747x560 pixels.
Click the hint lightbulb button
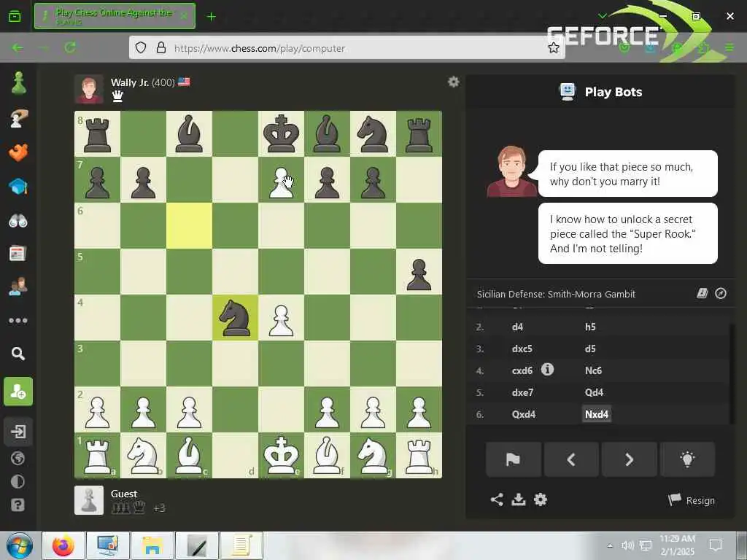[687, 459]
